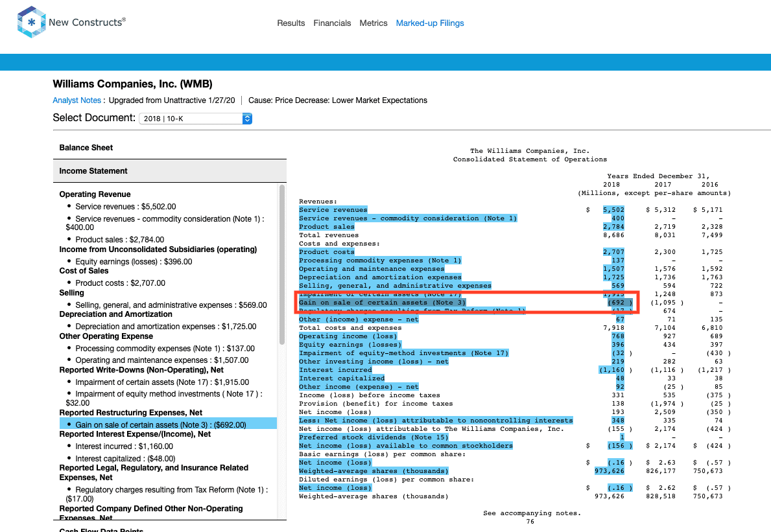The height and width of the screenshot is (532, 771).
Task: Click highlighted Other investing income (loss) line
Action: (374, 362)
